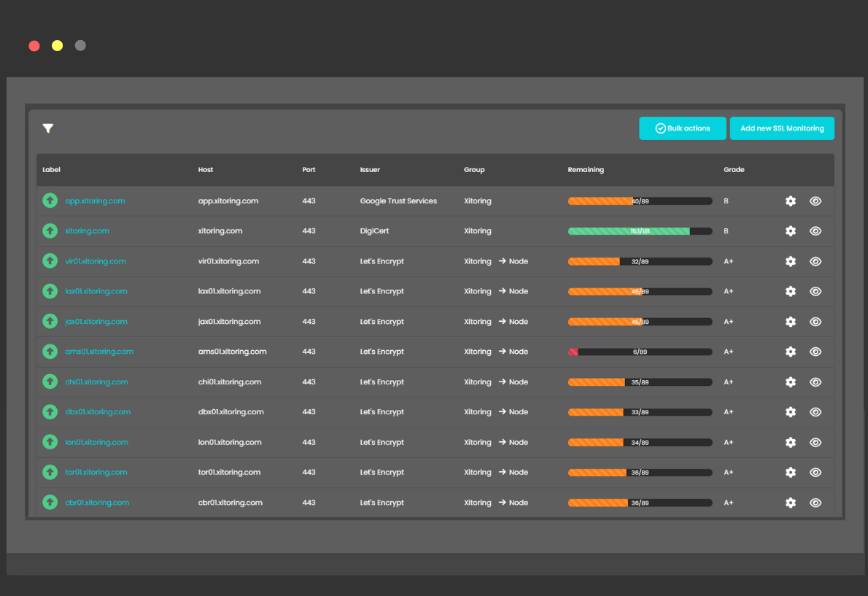Sort by the Grade column header
This screenshot has height=596, width=868.
click(734, 169)
